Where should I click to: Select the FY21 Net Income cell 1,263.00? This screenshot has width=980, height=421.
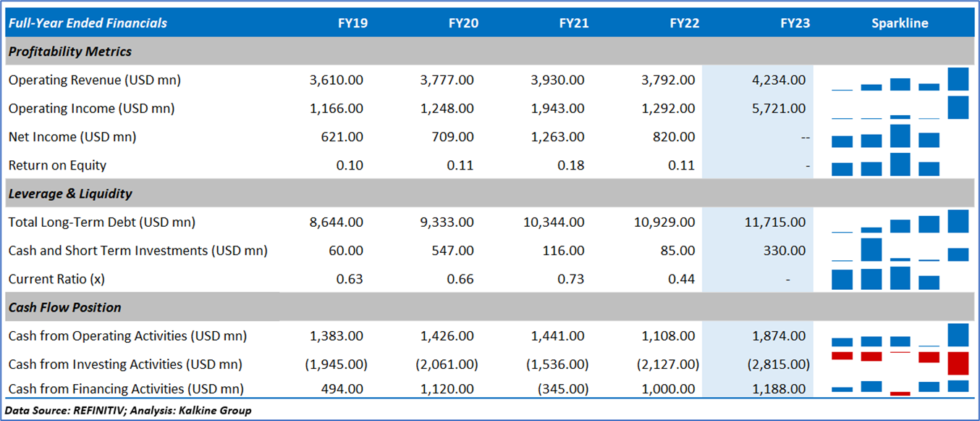pyautogui.click(x=557, y=137)
